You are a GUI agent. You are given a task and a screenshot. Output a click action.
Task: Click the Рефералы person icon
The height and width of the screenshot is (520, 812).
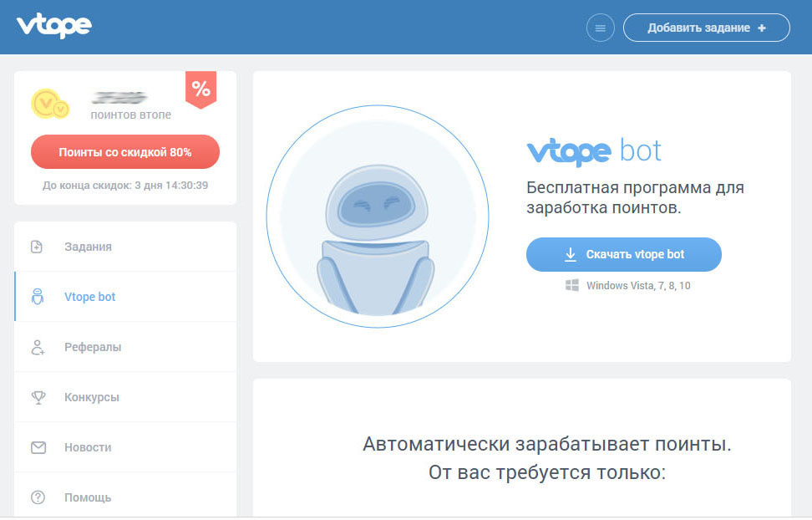coord(36,346)
